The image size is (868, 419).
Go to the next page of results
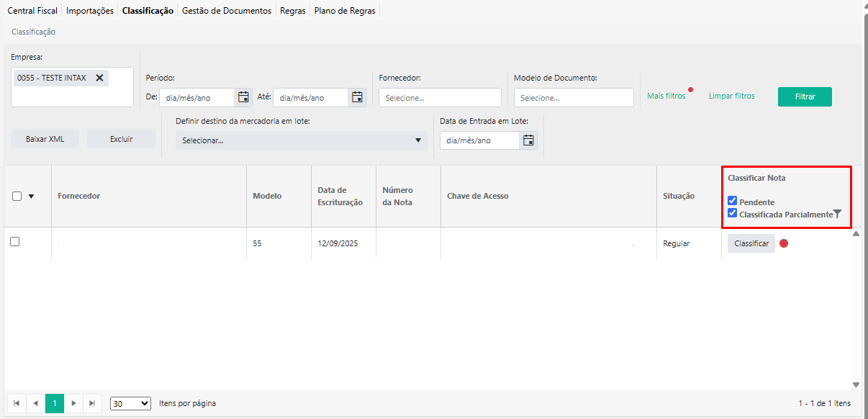click(73, 403)
